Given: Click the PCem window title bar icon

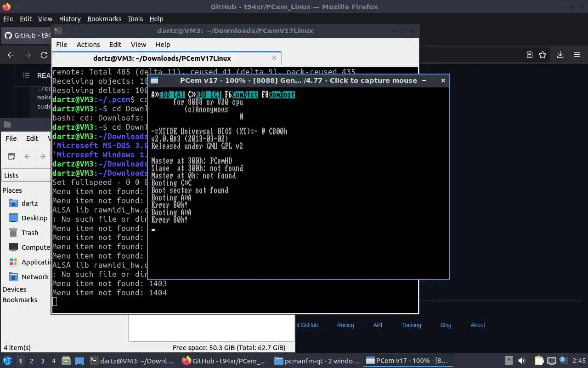Looking at the screenshot, I should [154, 80].
